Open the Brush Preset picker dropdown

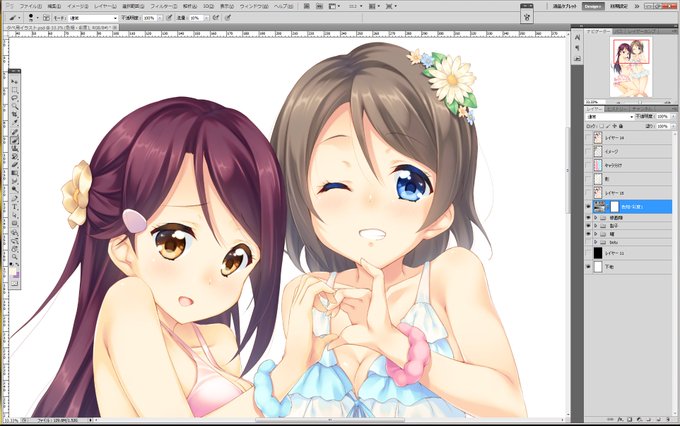pos(37,18)
